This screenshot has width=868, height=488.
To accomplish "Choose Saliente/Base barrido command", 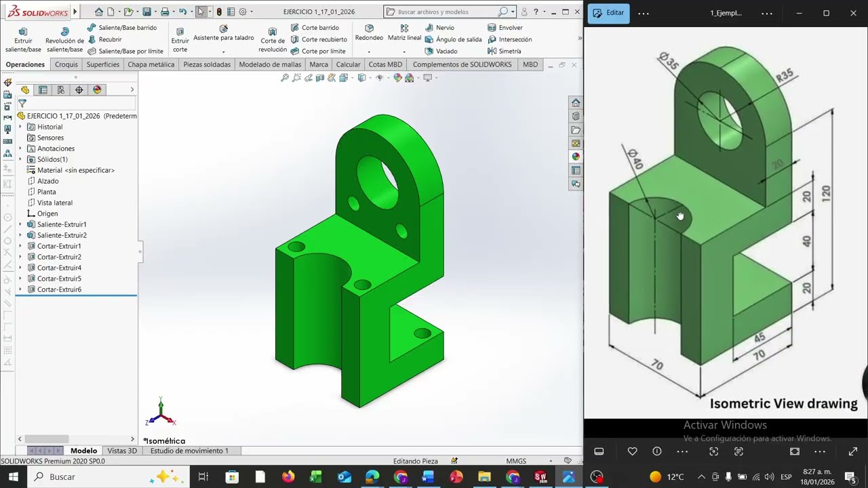I will (122, 28).
